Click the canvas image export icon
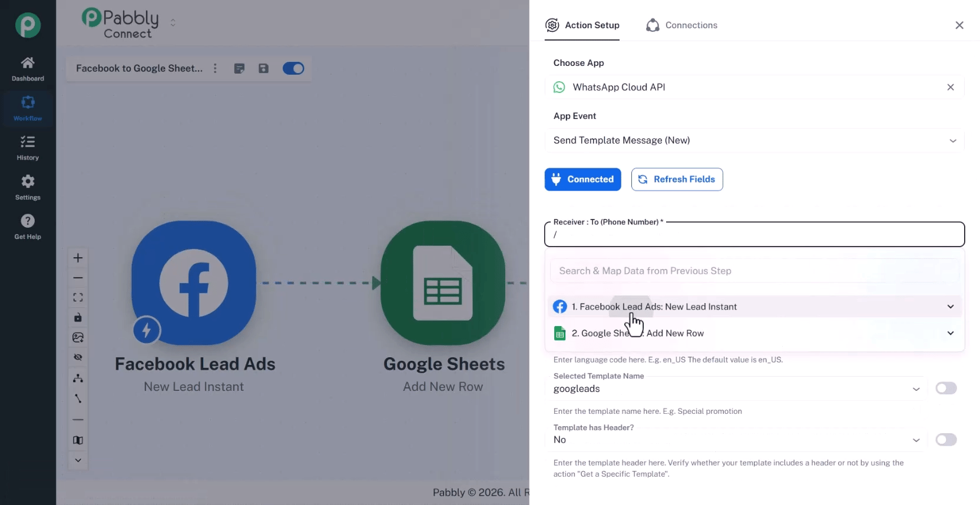Screen dimensions: 980x505 [78, 338]
